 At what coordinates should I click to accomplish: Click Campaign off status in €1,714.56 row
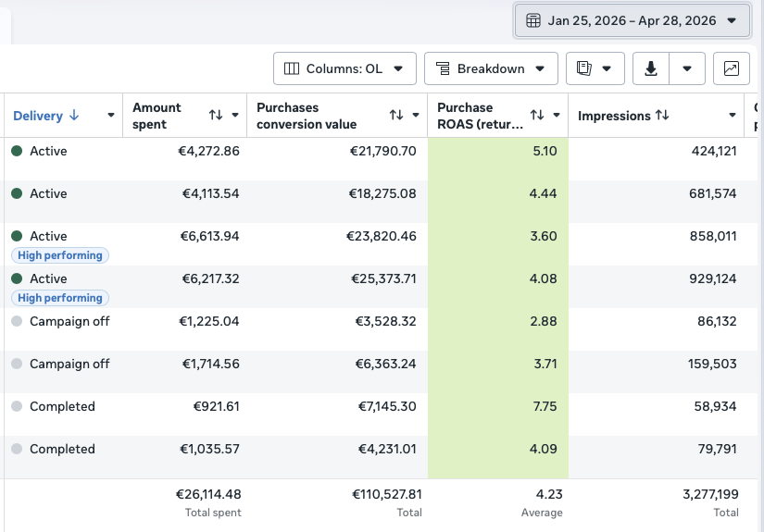(69, 365)
